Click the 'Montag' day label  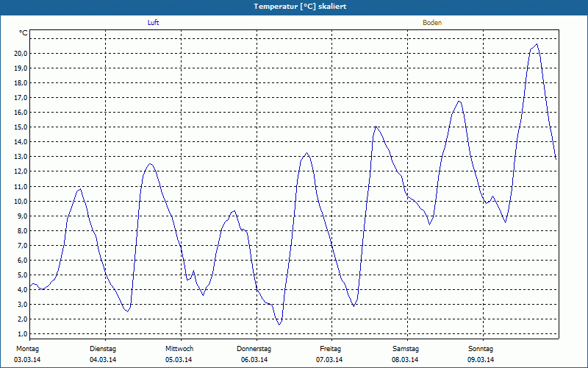coord(27,349)
